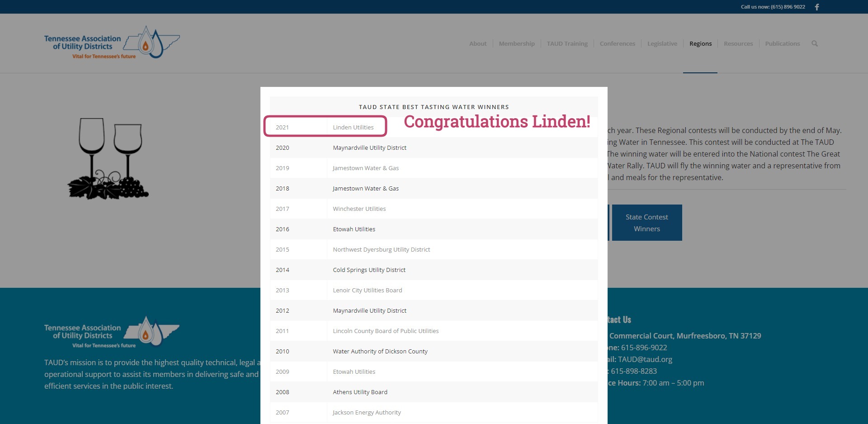The height and width of the screenshot is (424, 868).
Task: Select Jackson Energy Authority entry
Action: [x=367, y=412]
